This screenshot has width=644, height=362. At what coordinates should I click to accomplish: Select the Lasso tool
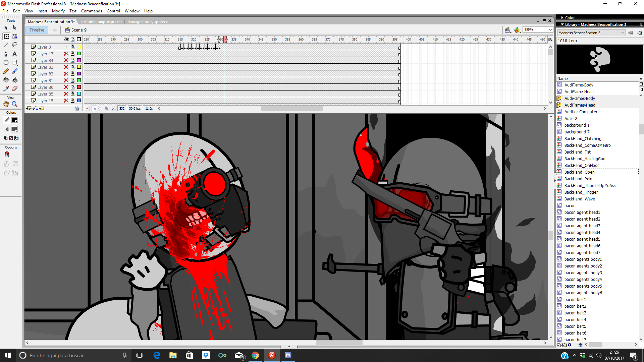(x=14, y=45)
